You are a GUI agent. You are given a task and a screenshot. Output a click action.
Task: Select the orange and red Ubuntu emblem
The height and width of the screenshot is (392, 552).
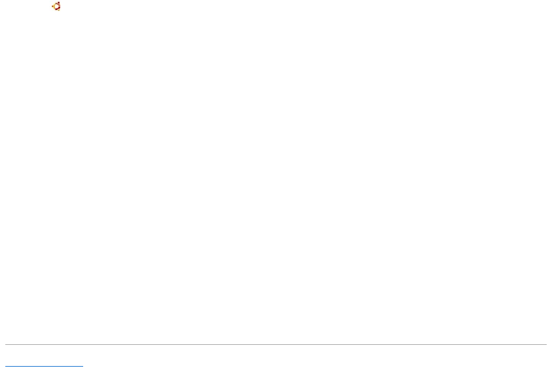[x=57, y=6]
